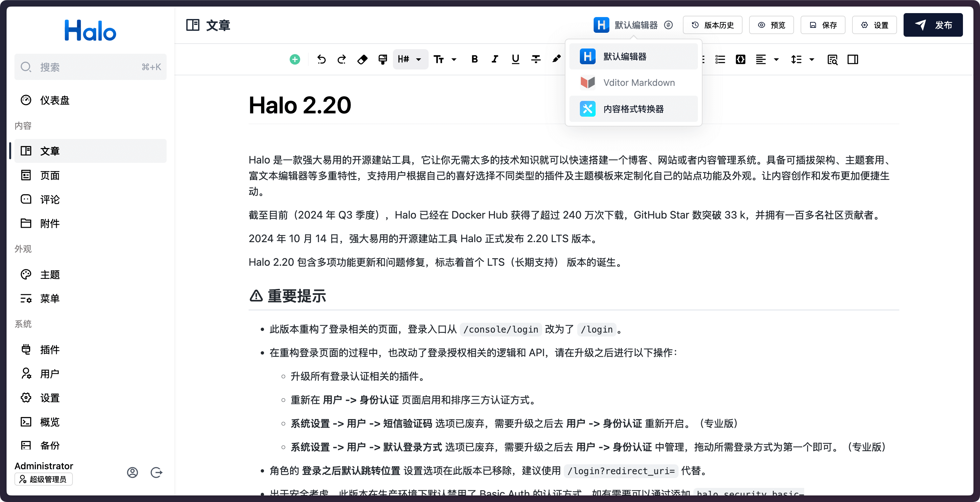The image size is (980, 502).
Task: Clear formatting with the eraser tool
Action: coord(362,59)
